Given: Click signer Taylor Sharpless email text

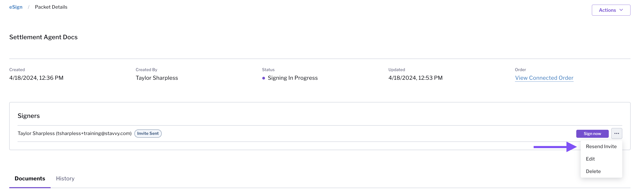Looking at the screenshot, I should coord(74,134).
